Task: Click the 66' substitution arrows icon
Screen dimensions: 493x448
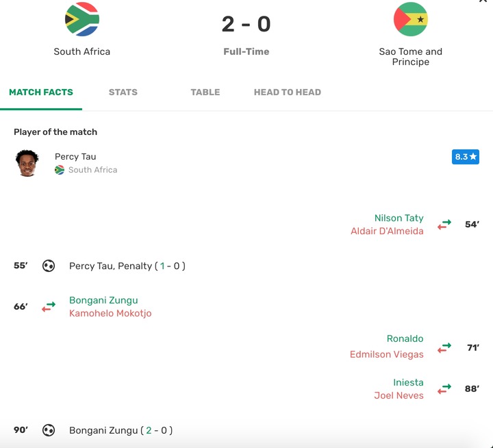Action: tap(49, 307)
